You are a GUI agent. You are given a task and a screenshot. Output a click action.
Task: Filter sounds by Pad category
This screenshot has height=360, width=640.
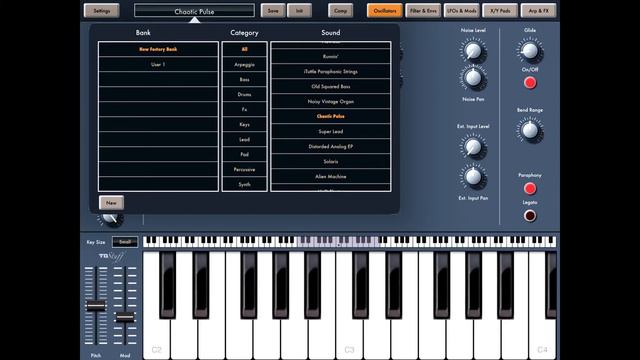click(244, 154)
